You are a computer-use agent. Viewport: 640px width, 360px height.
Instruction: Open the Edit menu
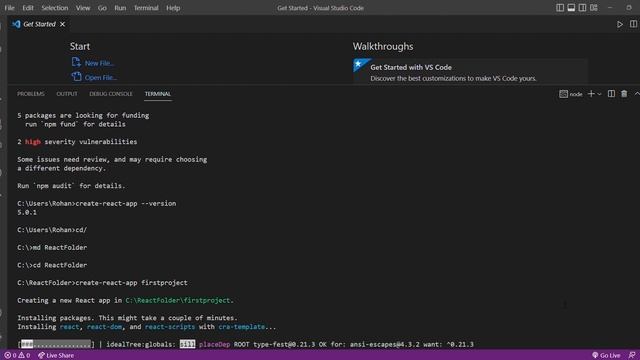coord(28,8)
